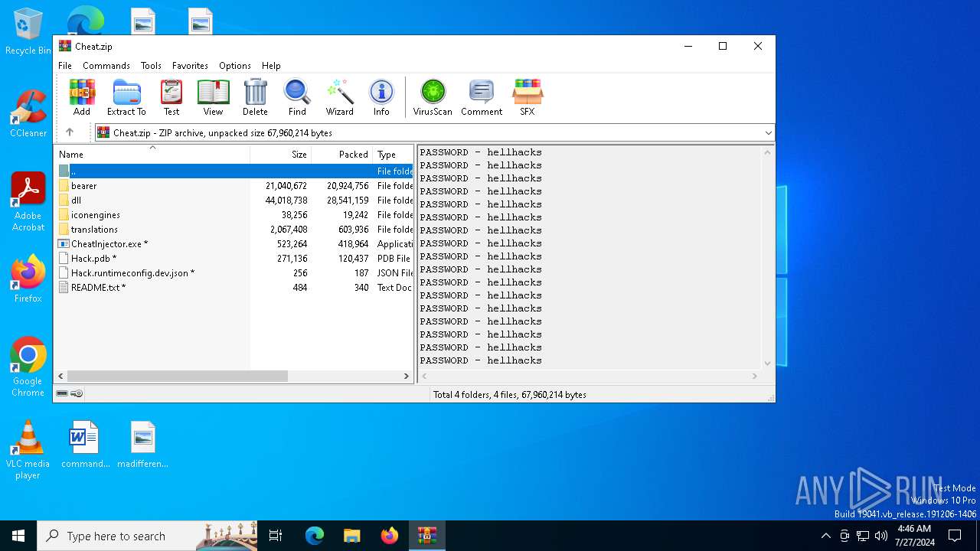
Task: Open the Commands menu
Action: coord(106,66)
